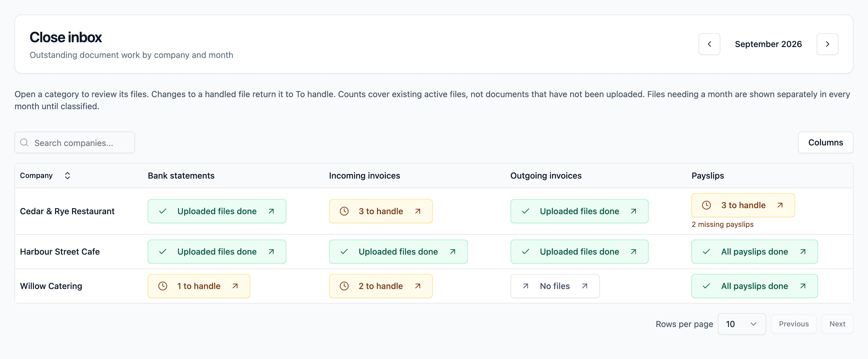Click trailing arrow on Willow Catering No files

pos(585,286)
